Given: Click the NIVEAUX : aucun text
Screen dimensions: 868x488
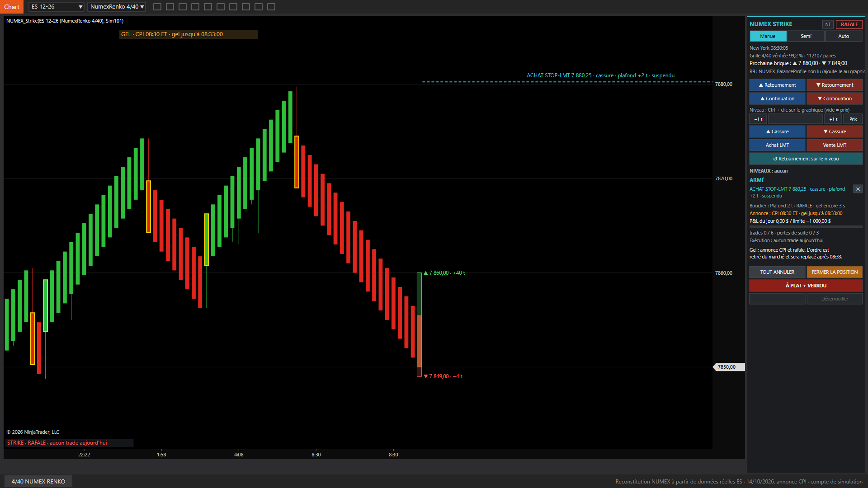Looking at the screenshot, I should pyautogui.click(x=769, y=171).
